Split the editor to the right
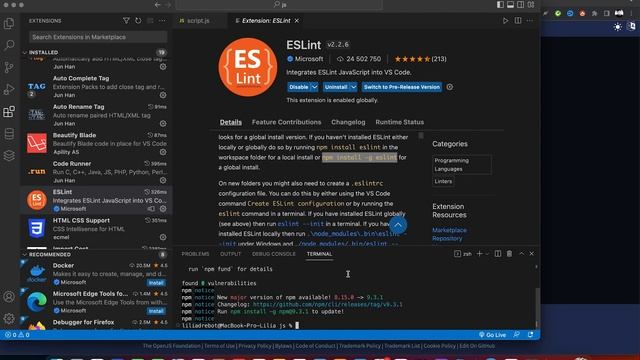Viewport: 640px width, 360px height. (518, 20)
